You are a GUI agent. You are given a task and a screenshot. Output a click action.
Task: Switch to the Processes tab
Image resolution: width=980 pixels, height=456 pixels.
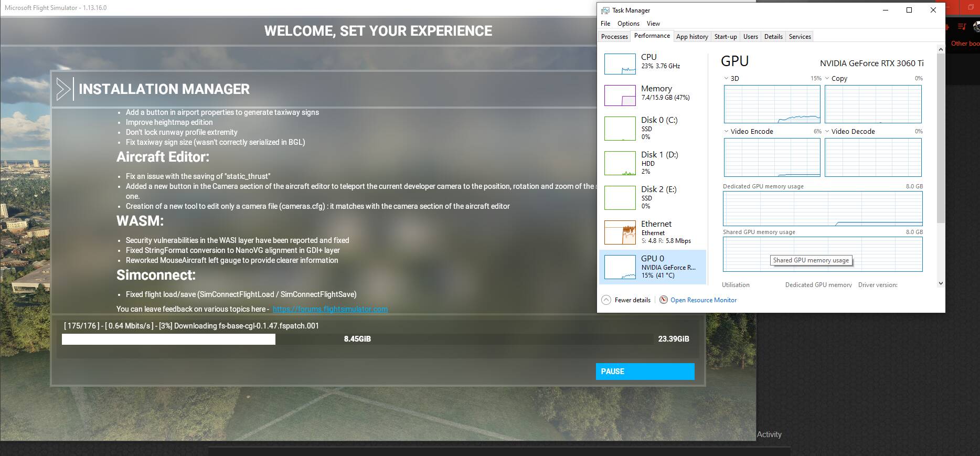click(x=614, y=37)
